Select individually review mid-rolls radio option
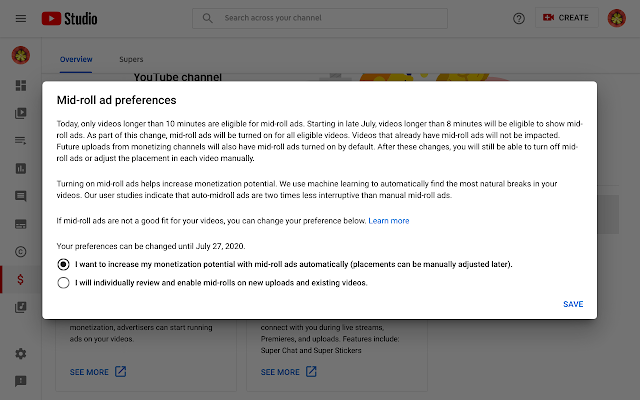Viewport: 640px width, 400px height. pos(63,283)
